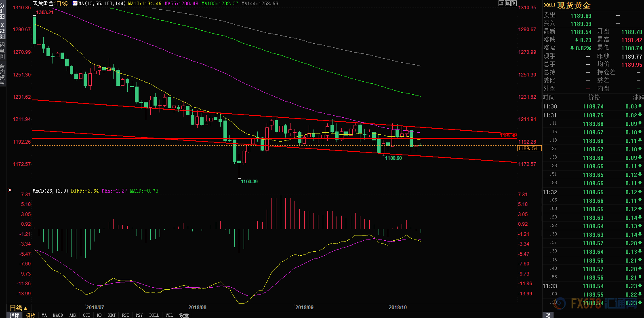644x318 pixels.
Task: Click the MA(13,55,103,144) parameters label
Action: pyautogui.click(x=102, y=3)
